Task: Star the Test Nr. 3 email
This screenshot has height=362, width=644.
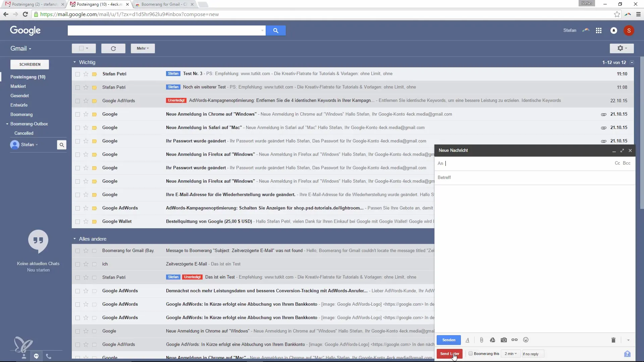Action: [x=86, y=74]
